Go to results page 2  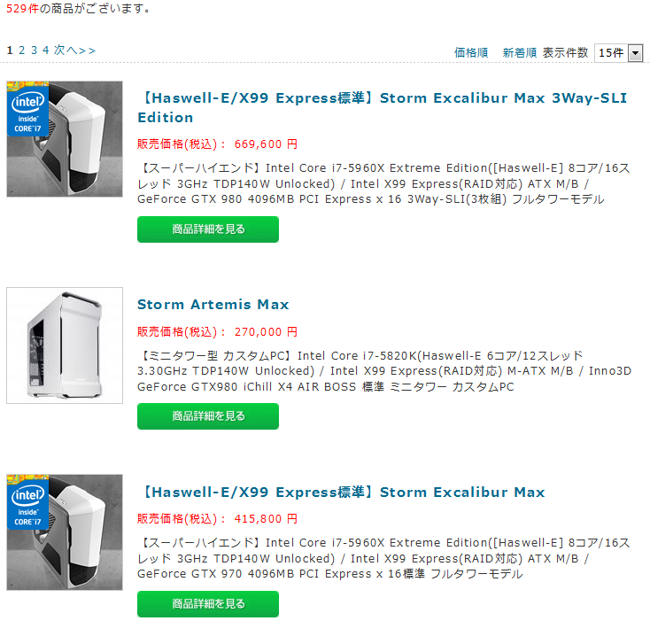21,50
